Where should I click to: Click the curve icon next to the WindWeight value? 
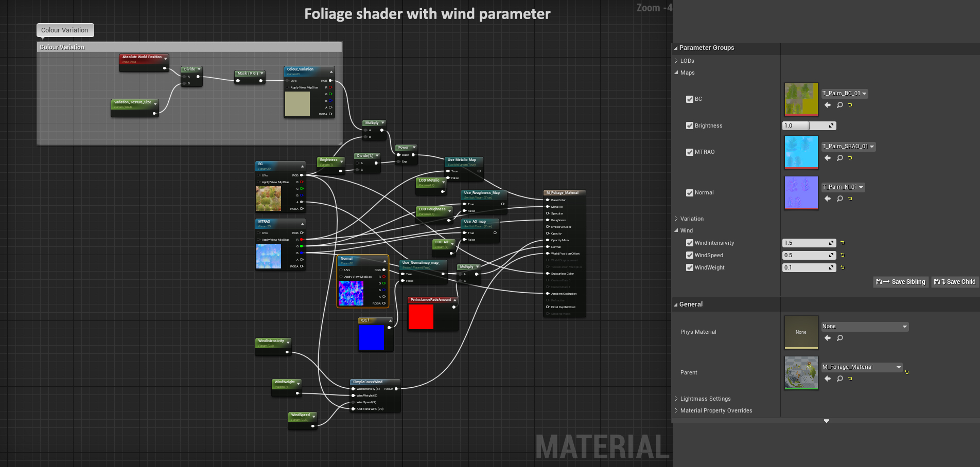831,267
